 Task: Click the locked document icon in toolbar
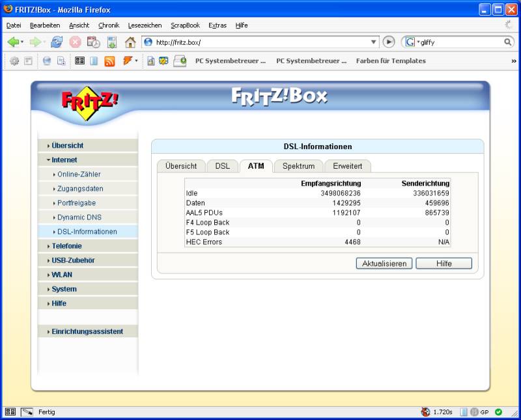coord(151,61)
